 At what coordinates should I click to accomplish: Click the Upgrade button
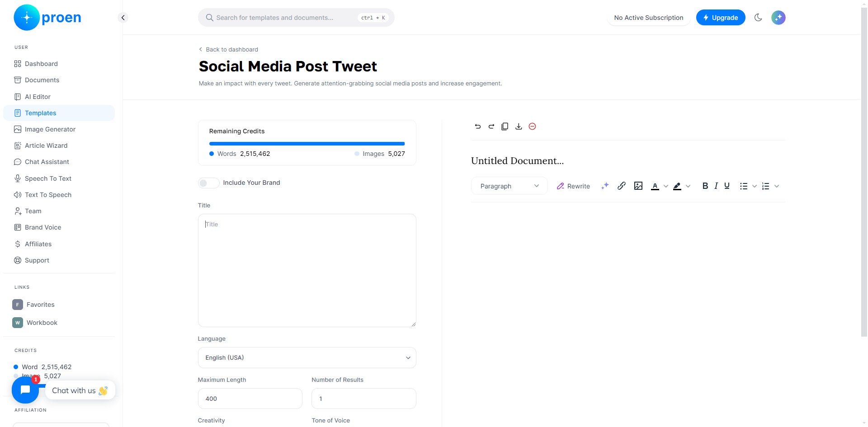pos(721,18)
